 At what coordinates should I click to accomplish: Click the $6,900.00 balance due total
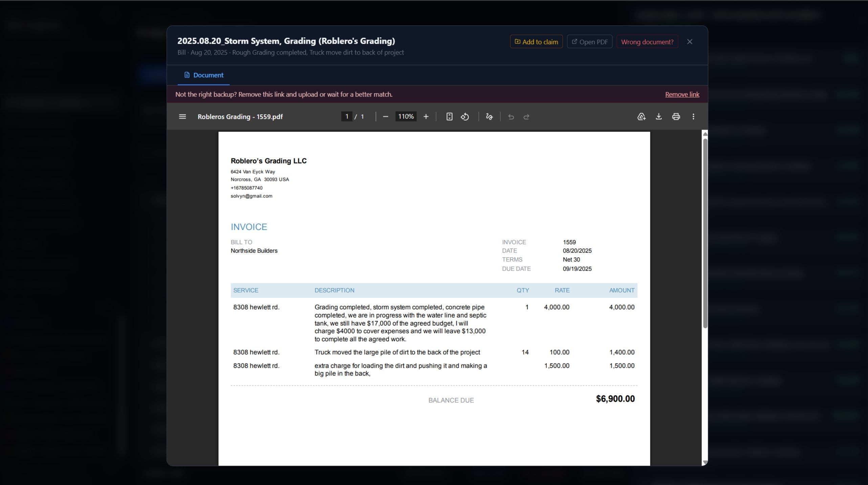point(615,399)
